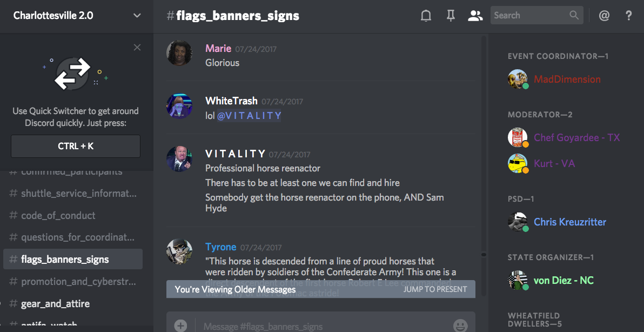Close the Quick Switcher tip
644x332 pixels.
137,47
